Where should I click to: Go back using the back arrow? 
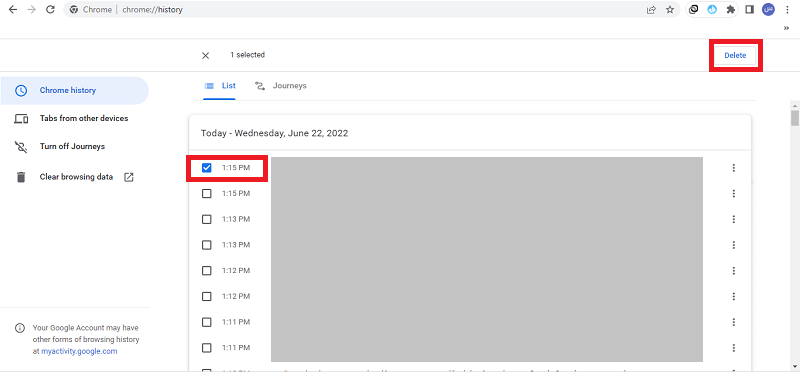pyautogui.click(x=13, y=10)
